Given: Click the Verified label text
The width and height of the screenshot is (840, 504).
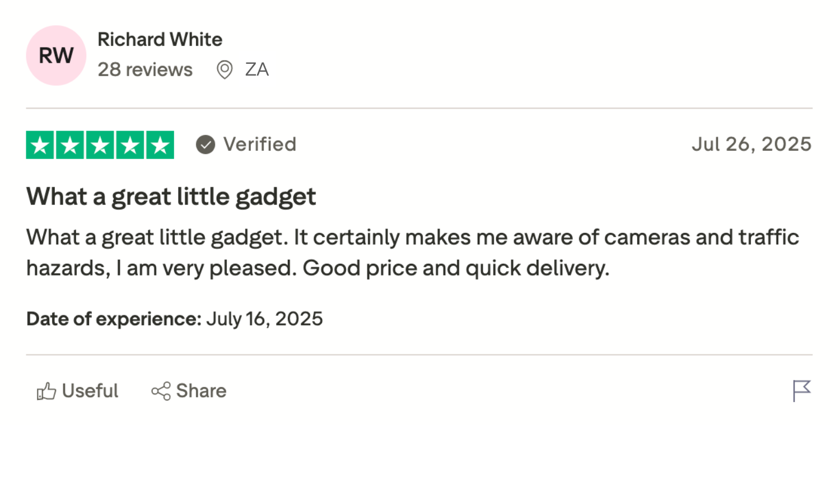Looking at the screenshot, I should point(260,144).
